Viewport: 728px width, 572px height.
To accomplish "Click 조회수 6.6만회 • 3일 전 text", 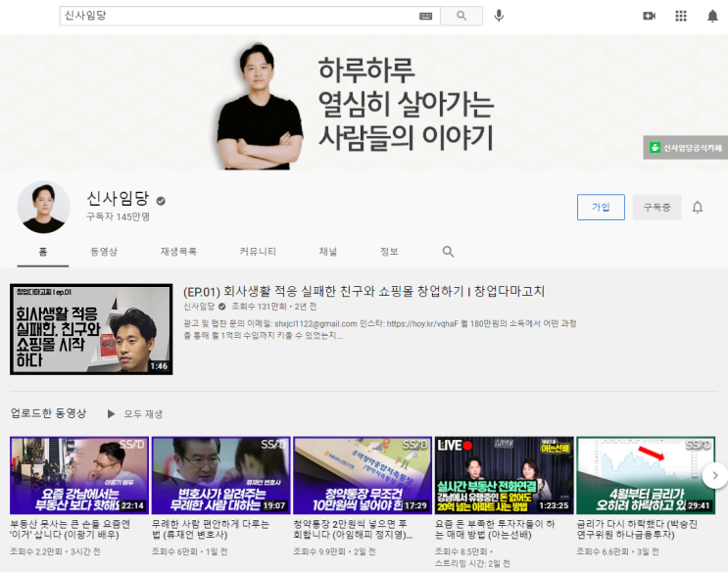I will click(x=617, y=551).
